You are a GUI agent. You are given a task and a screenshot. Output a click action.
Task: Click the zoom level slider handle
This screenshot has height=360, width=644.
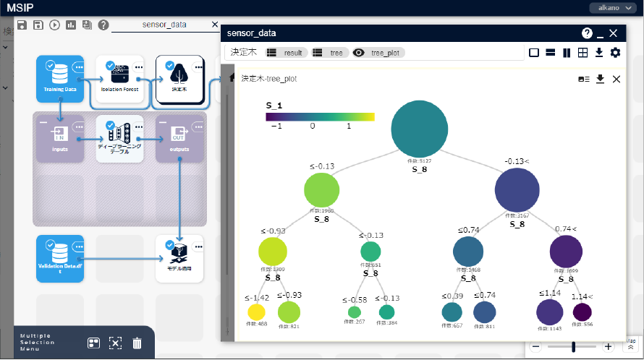coord(574,347)
